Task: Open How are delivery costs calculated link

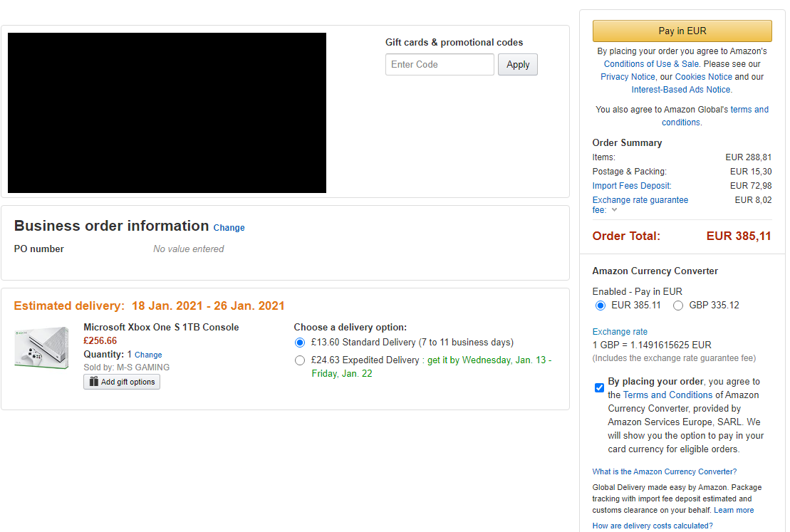Action: point(653,526)
